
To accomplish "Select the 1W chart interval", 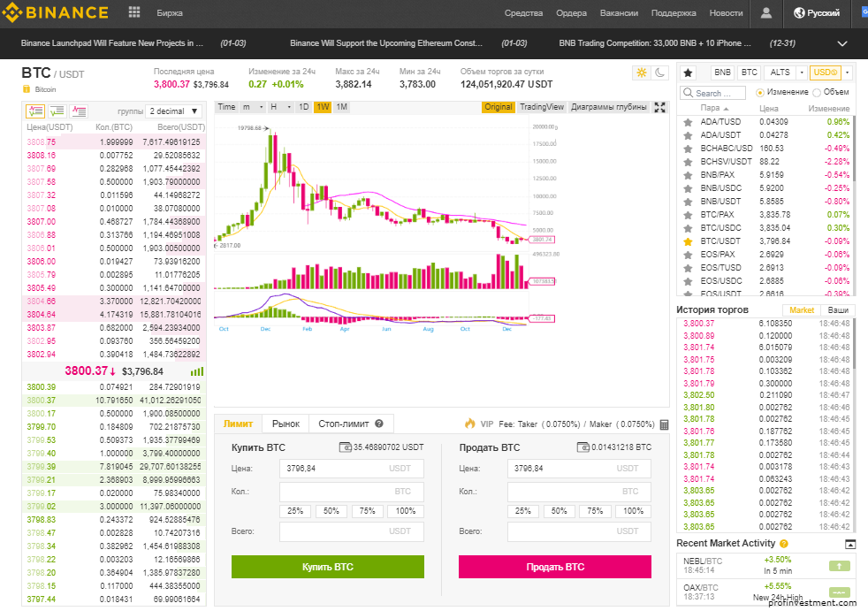I will tap(323, 107).
